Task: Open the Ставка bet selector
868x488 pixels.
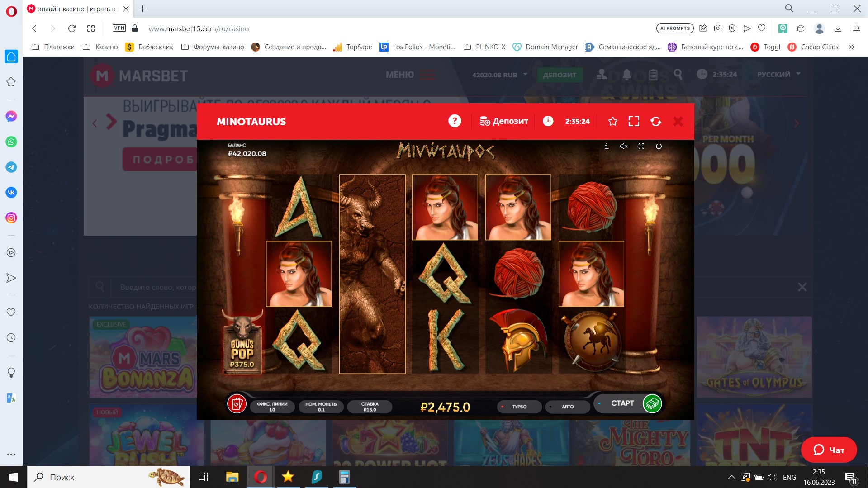Action: point(370,407)
